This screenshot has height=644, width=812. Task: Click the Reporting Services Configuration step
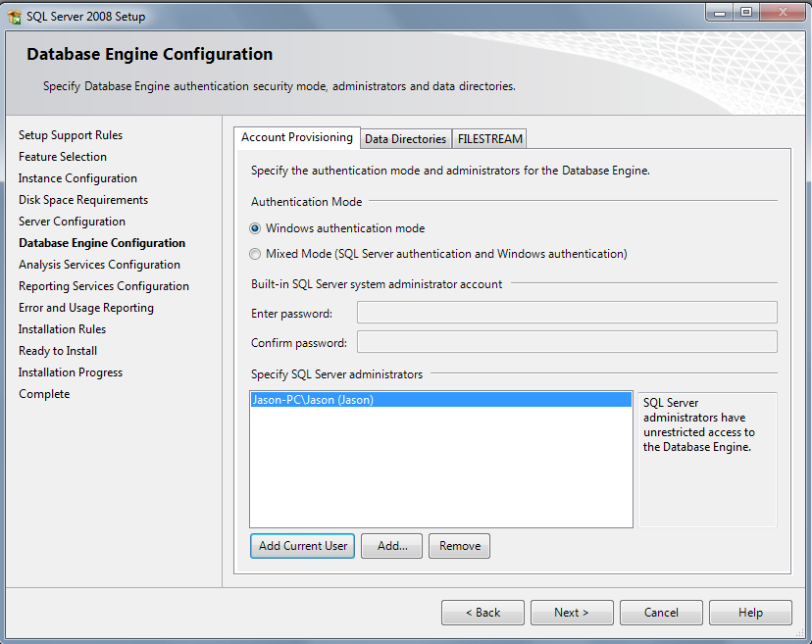pyautogui.click(x=104, y=286)
